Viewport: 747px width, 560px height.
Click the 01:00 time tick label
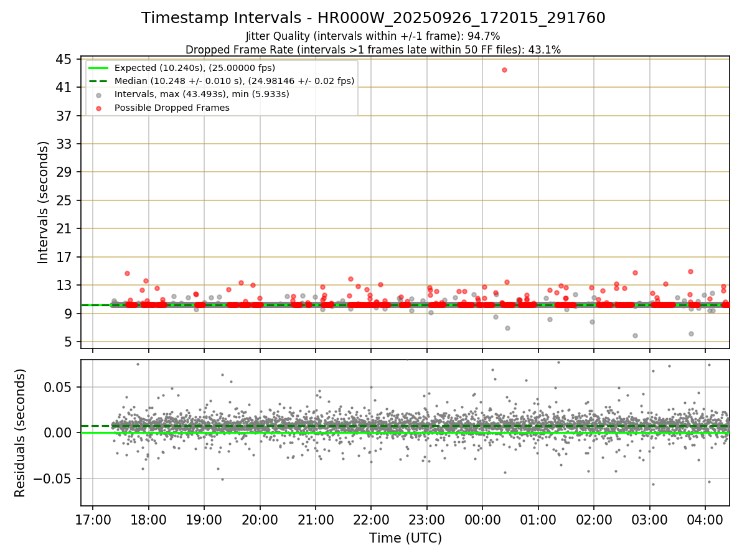[538, 519]
